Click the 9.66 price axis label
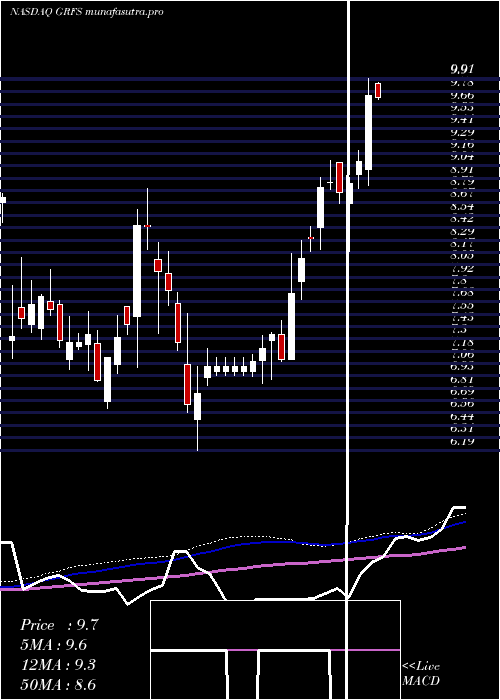Screen dimensions: 500x700 click(462, 96)
